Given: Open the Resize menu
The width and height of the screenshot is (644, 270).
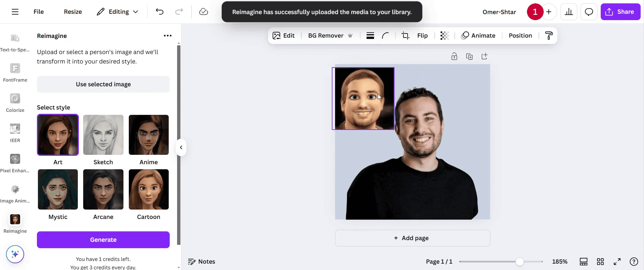Looking at the screenshot, I should (x=73, y=12).
